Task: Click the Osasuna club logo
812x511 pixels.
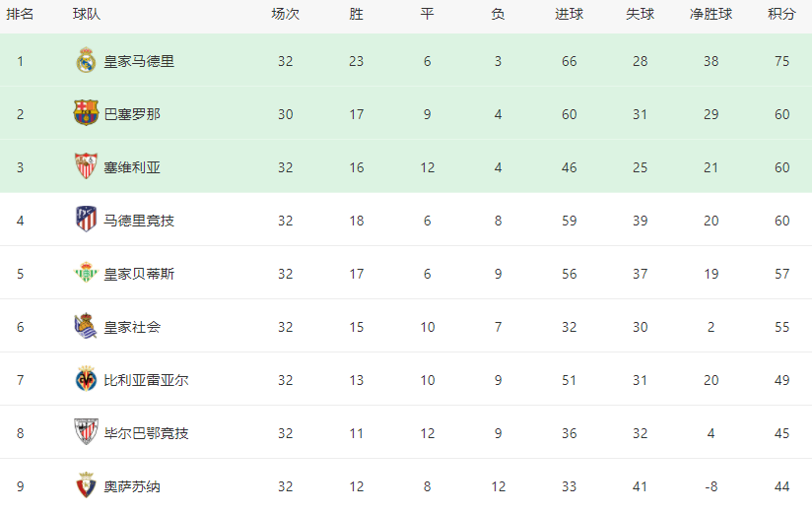Action: [86, 485]
